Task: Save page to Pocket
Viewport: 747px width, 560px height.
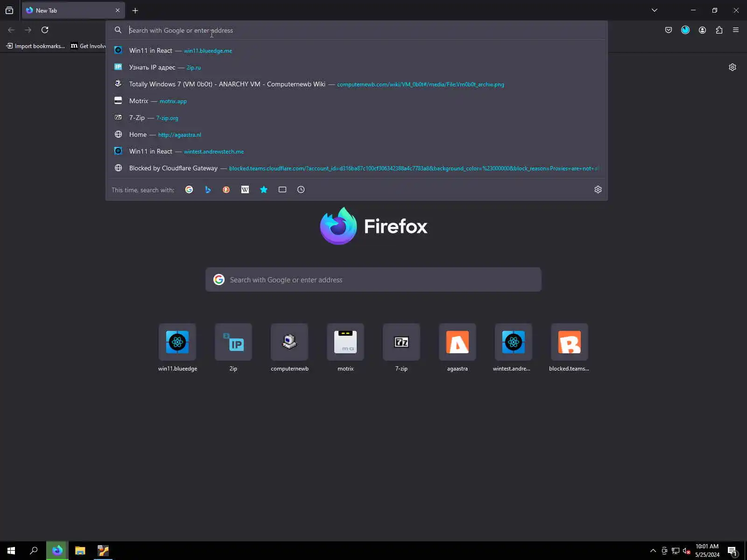Action: click(x=669, y=30)
